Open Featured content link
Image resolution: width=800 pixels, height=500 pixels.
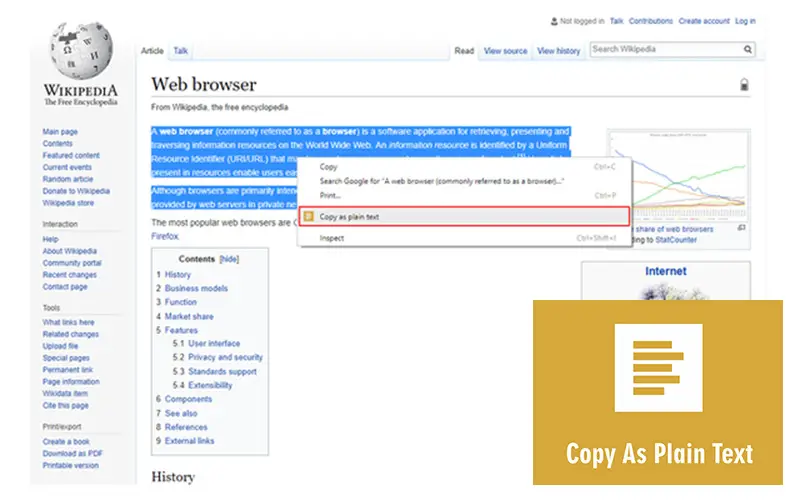point(71,155)
